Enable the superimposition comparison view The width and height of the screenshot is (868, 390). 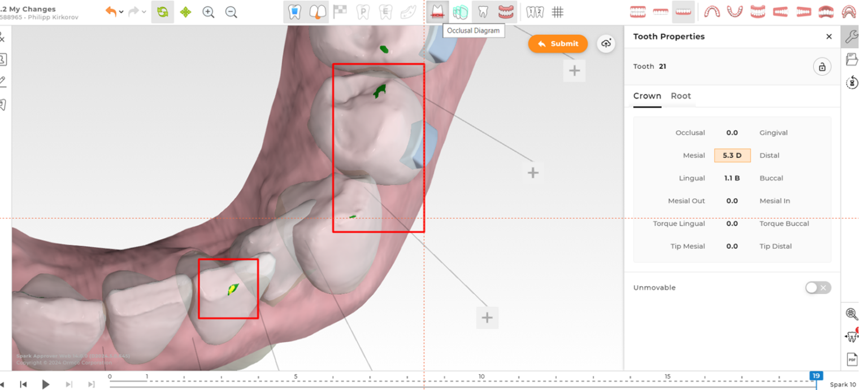[461, 11]
